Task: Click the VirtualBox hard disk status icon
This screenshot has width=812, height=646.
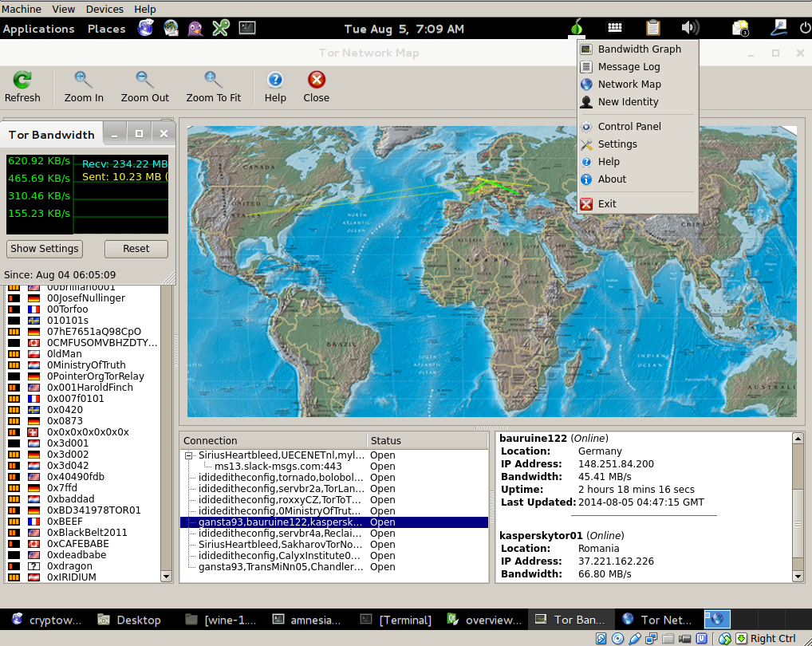Action: click(x=601, y=638)
